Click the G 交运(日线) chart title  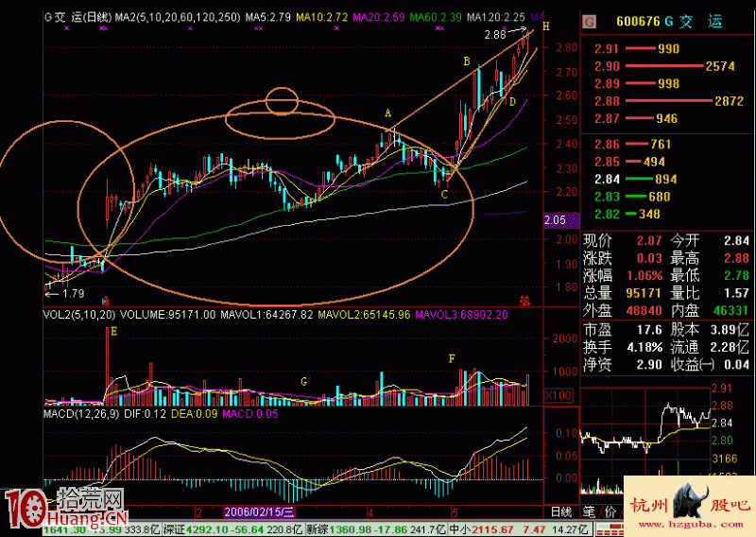pos(77,17)
